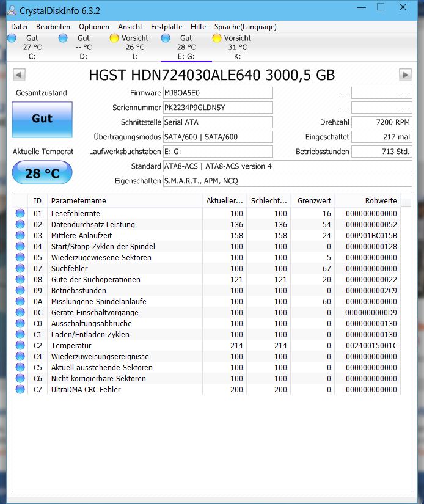Click status icon of Mittlere Anlaufzeit row
424x504 pixels.
[20, 235]
